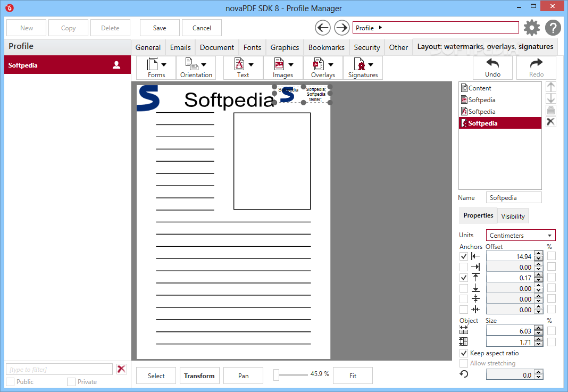568x392 pixels.
Task: Click the Save button
Action: click(x=160, y=28)
